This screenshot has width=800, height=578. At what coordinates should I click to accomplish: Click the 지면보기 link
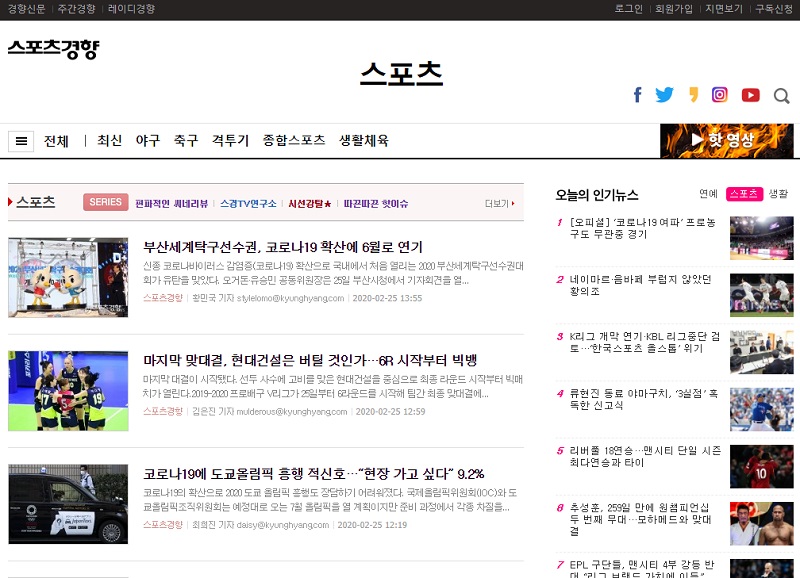click(724, 9)
